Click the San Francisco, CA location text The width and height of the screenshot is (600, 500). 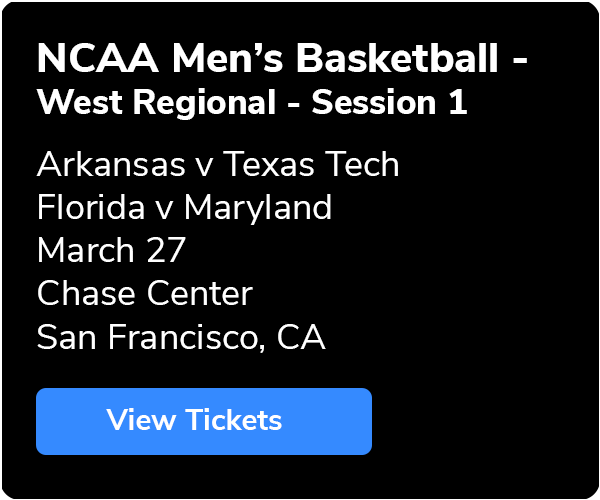181,337
